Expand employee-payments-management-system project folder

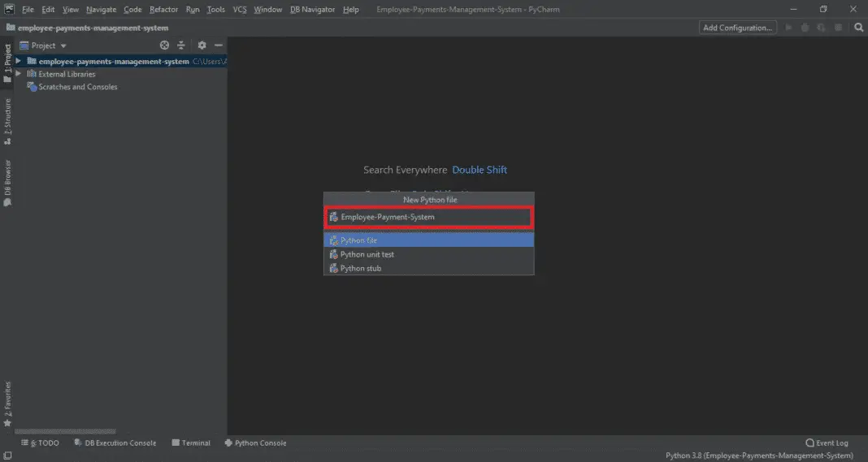[18, 61]
